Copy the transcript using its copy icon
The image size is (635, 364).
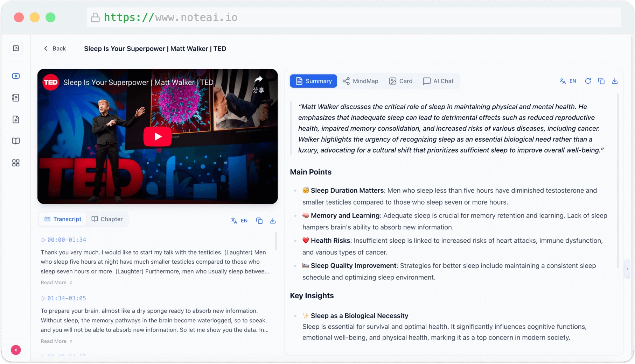coord(259,221)
